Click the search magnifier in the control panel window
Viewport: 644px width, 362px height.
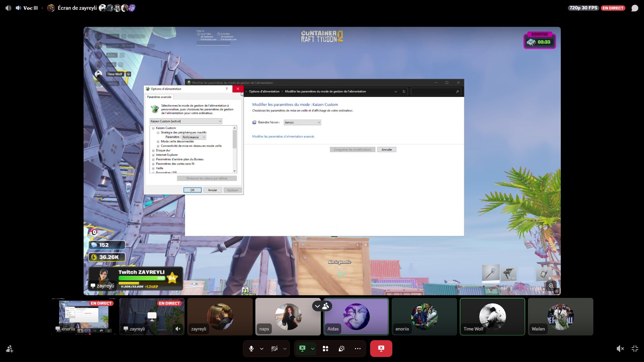pyautogui.click(x=457, y=92)
